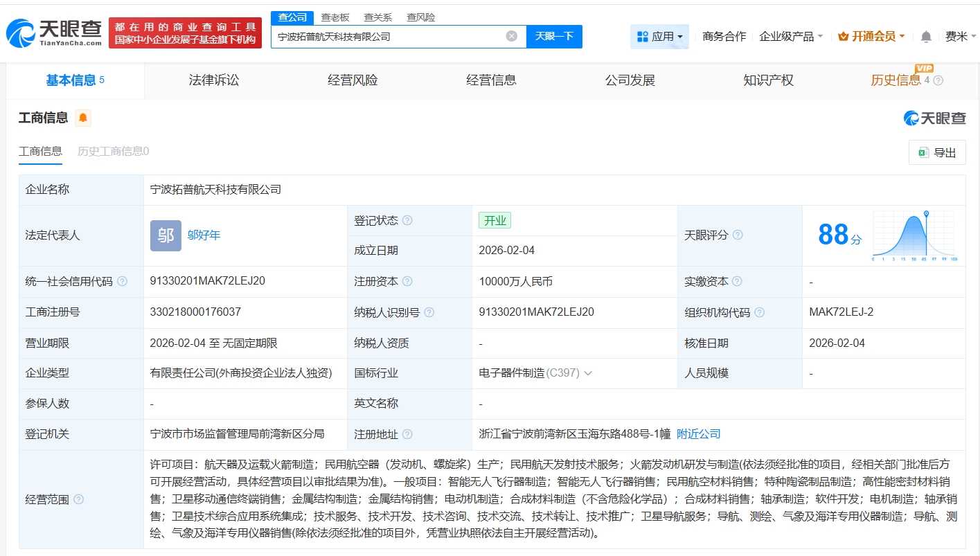Select the 查老板 search tab

point(335,17)
